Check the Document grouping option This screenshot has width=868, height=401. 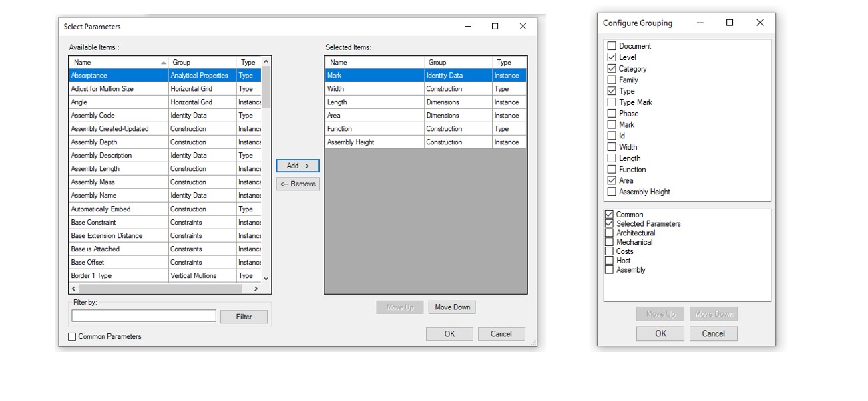tap(612, 46)
